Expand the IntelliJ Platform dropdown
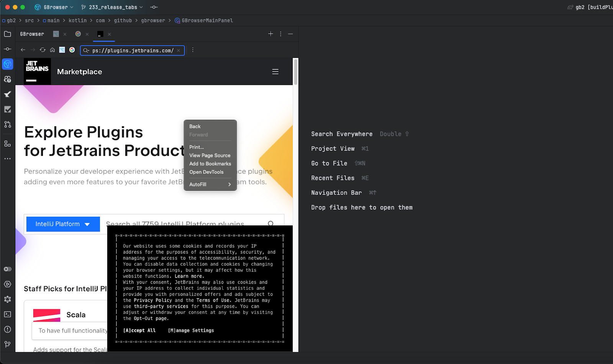Image resolution: width=613 pixels, height=364 pixels. [63, 224]
